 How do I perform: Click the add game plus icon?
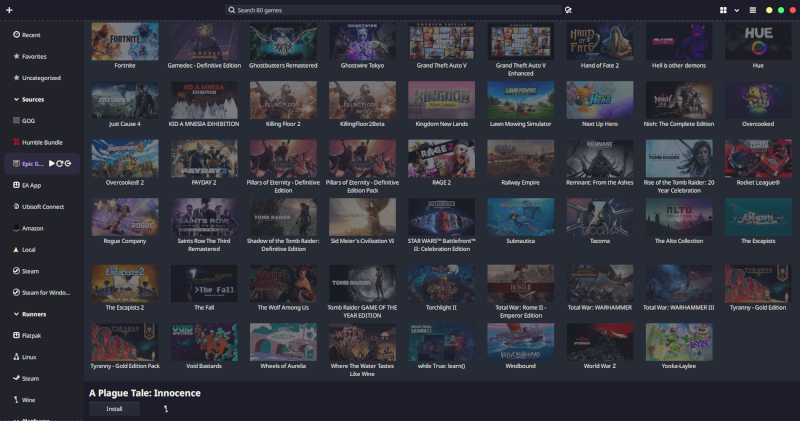coord(9,10)
